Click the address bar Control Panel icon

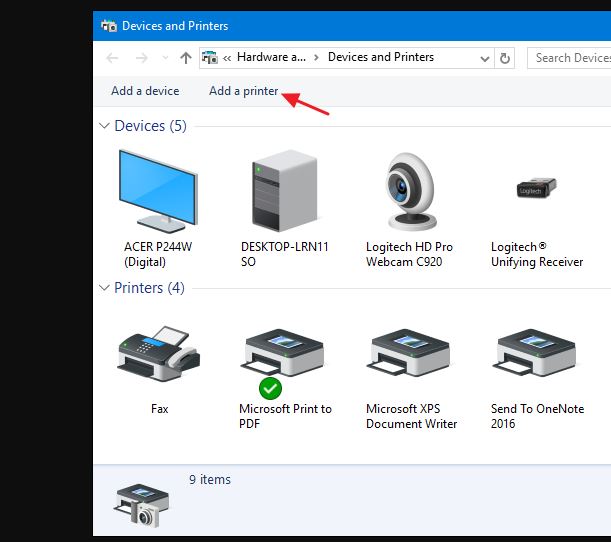pyautogui.click(x=210, y=58)
